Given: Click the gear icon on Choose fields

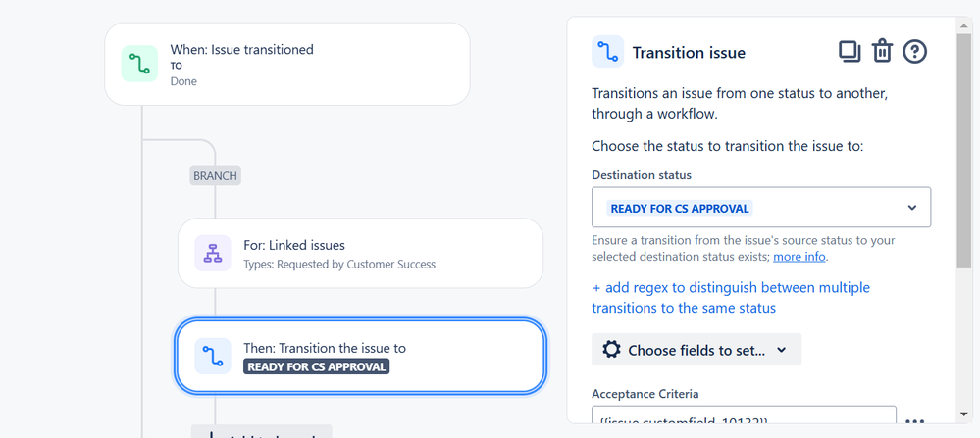Looking at the screenshot, I should (611, 350).
